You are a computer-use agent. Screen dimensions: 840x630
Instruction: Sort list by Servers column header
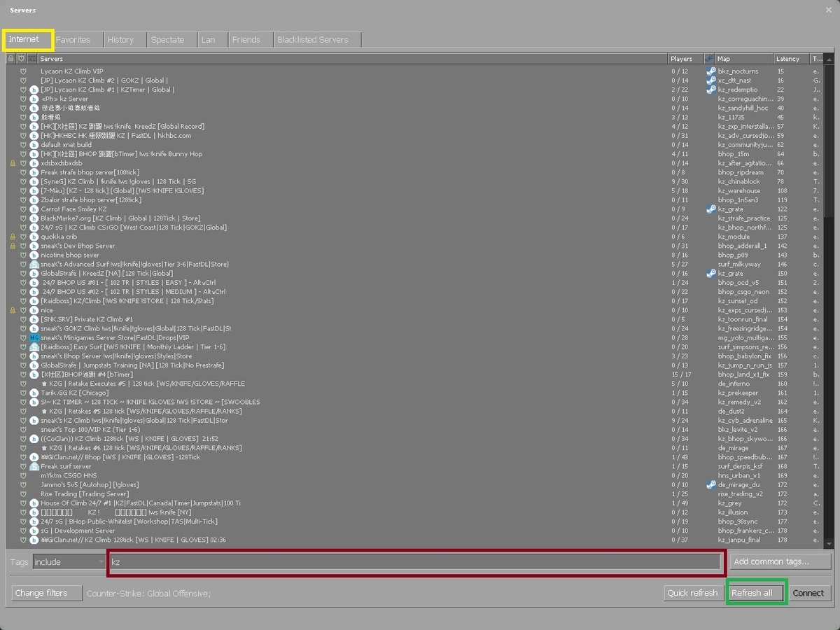[x=353, y=59]
